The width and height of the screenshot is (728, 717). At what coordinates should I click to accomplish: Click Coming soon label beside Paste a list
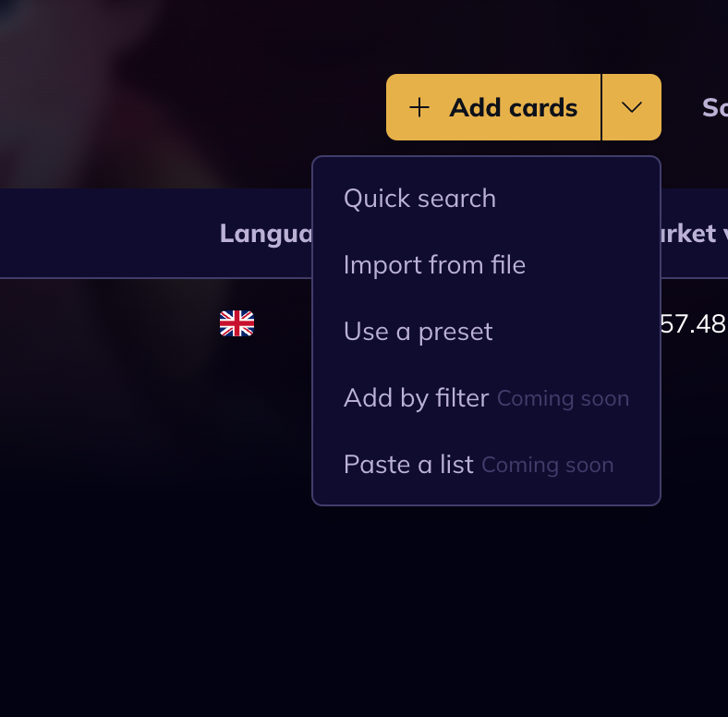(x=548, y=466)
